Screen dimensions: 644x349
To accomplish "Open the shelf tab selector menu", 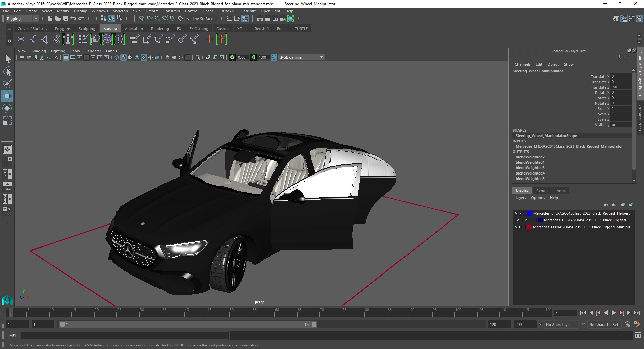I will [9, 29].
